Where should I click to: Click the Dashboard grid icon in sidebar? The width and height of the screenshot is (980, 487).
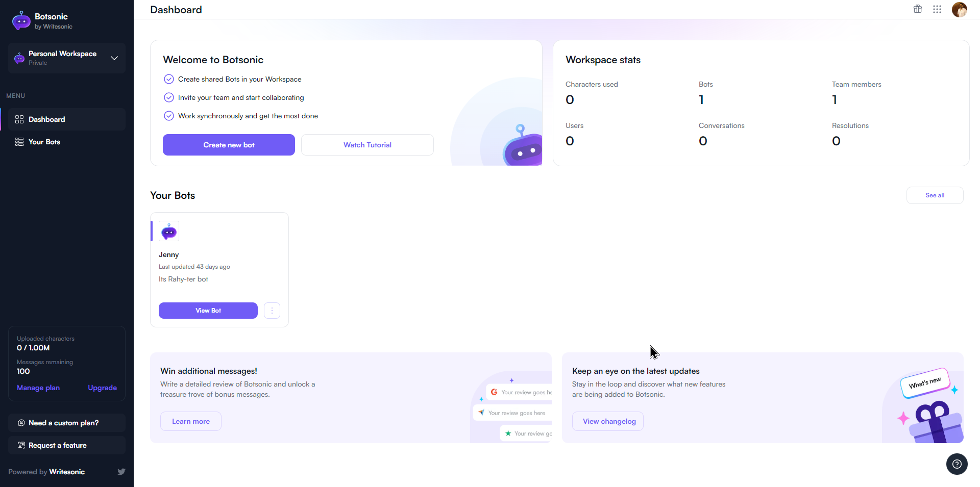coord(19,119)
